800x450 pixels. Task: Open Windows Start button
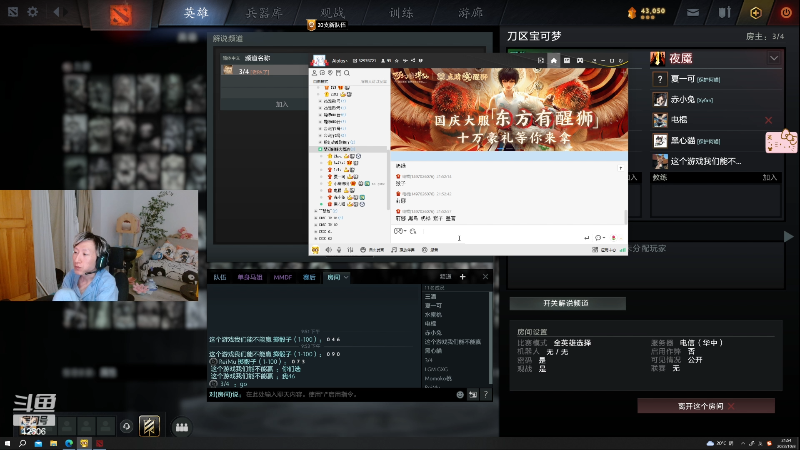click(x=7, y=444)
